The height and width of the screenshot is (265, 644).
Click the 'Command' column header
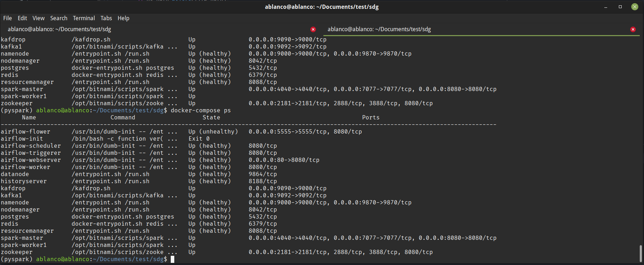click(x=123, y=117)
